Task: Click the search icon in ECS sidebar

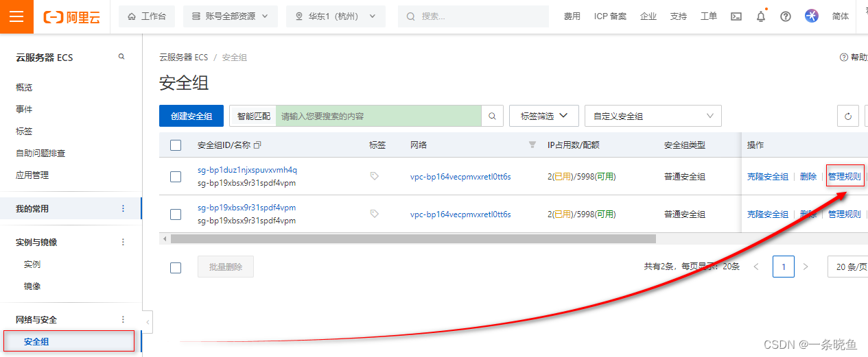Action: 121,57
